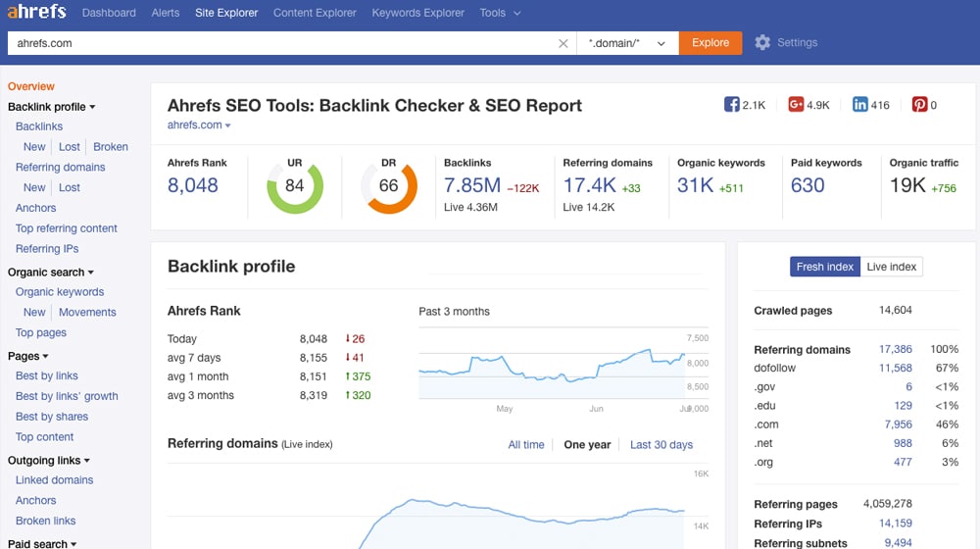
Task: Expand the ahrefs.com domain dropdown
Action: 199,125
